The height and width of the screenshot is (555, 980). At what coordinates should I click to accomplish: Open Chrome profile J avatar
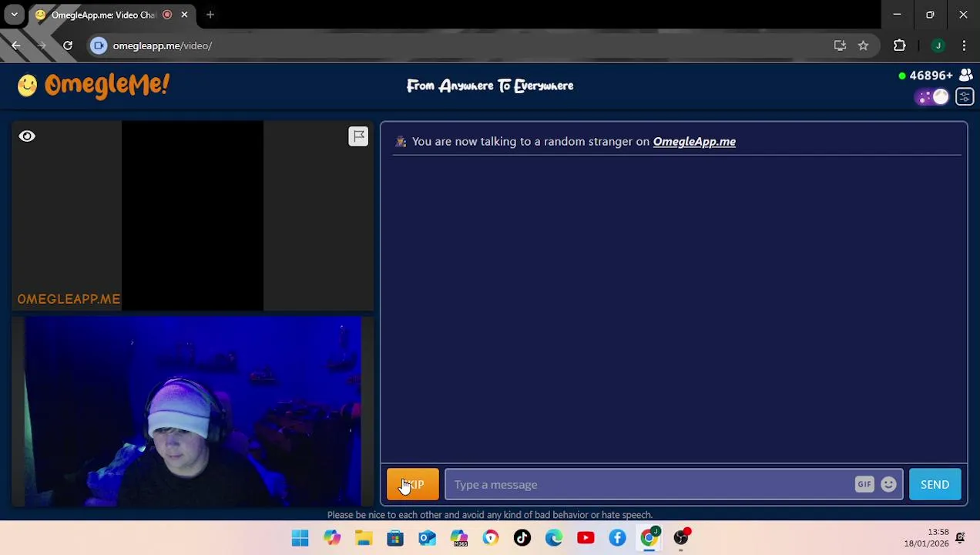938,45
